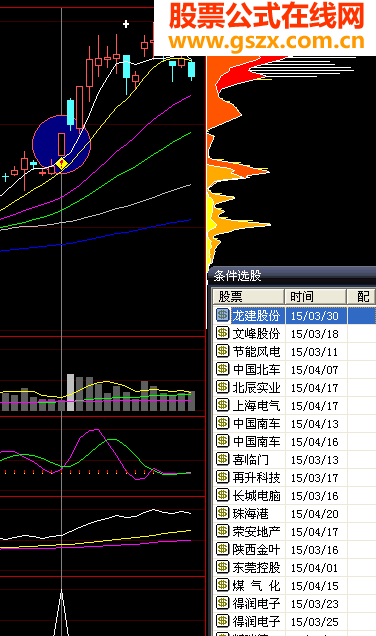Select 长城电脑 stock row
This screenshot has width=376, height=636.
point(294,495)
